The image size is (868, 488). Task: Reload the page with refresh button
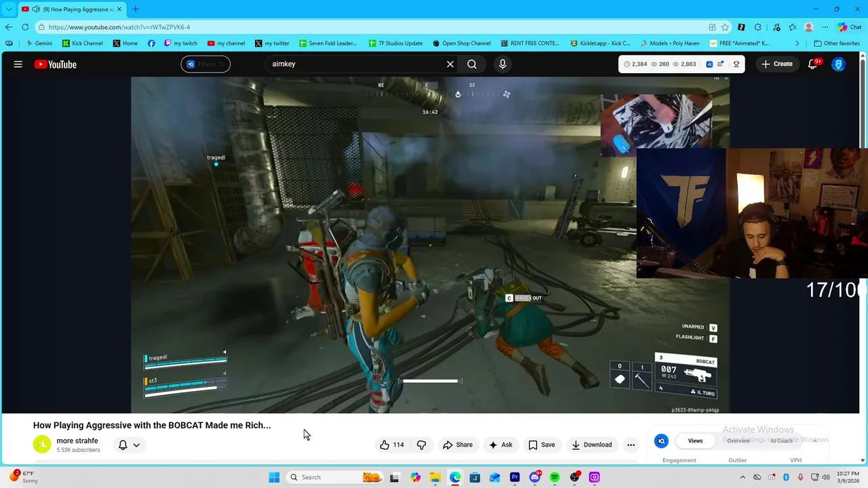pos(25,27)
